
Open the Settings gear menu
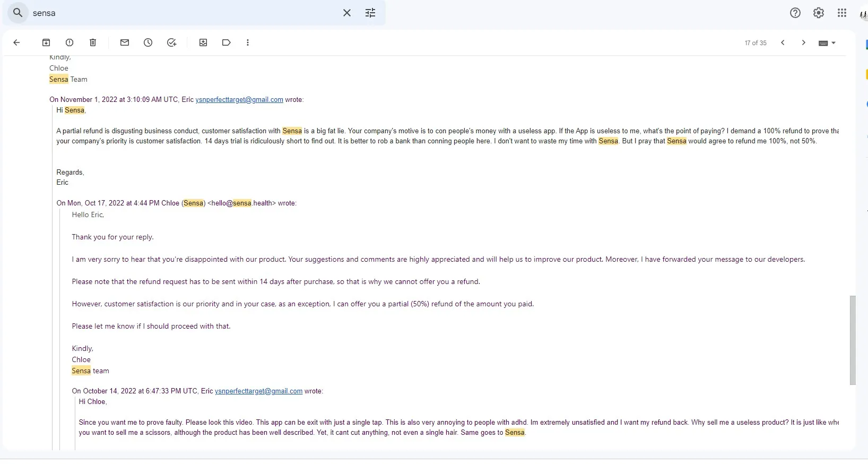819,13
